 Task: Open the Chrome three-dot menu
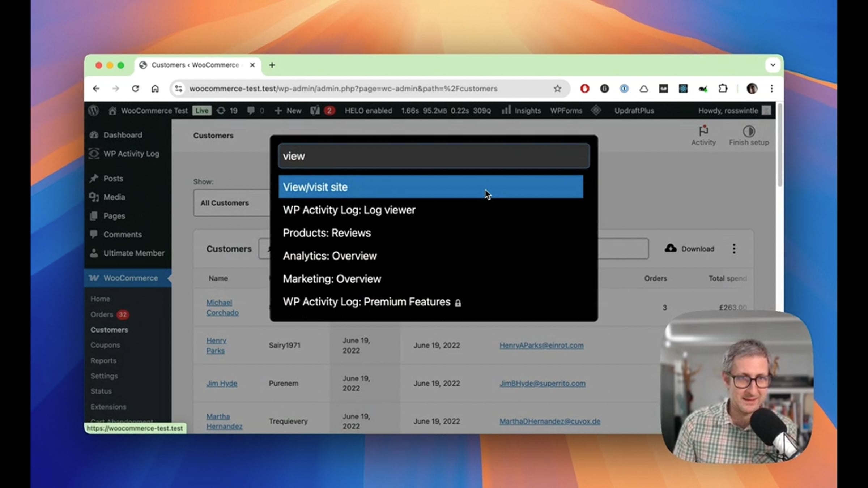point(772,89)
